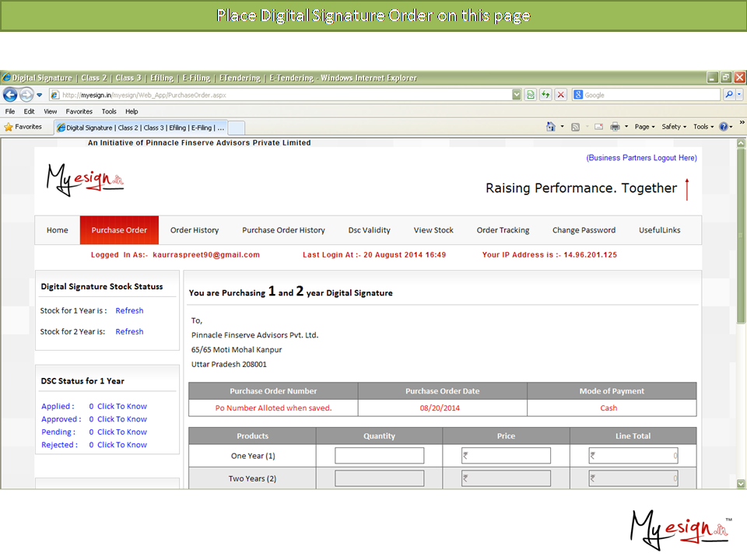Open the Favorites star button
The height and width of the screenshot is (560, 747).
[x=23, y=127]
